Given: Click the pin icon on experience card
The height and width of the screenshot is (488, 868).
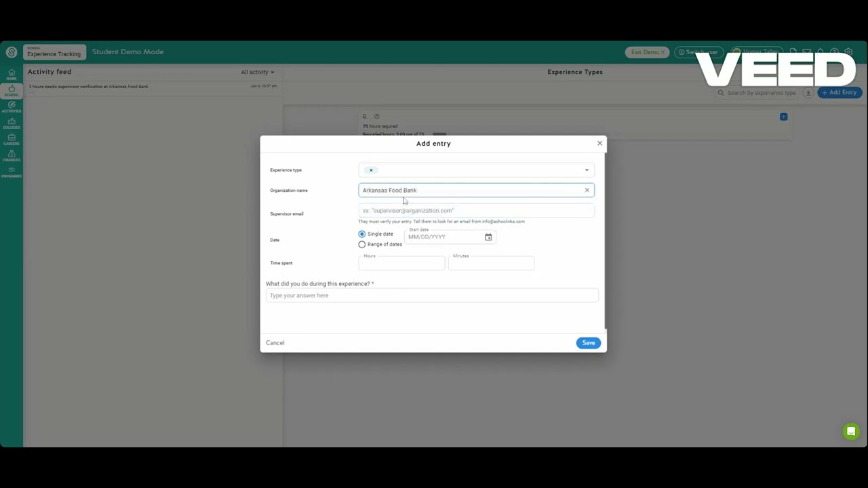Looking at the screenshot, I should click(x=364, y=117).
